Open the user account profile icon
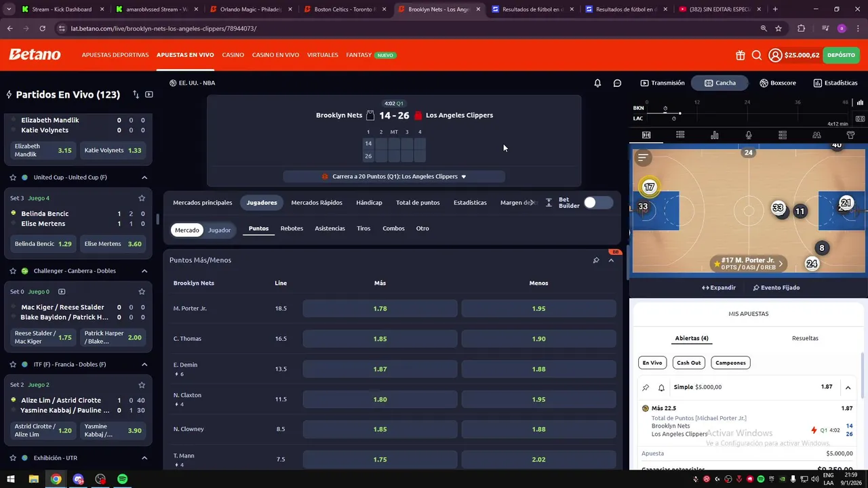The width and height of the screenshot is (868, 488). pos(775,55)
